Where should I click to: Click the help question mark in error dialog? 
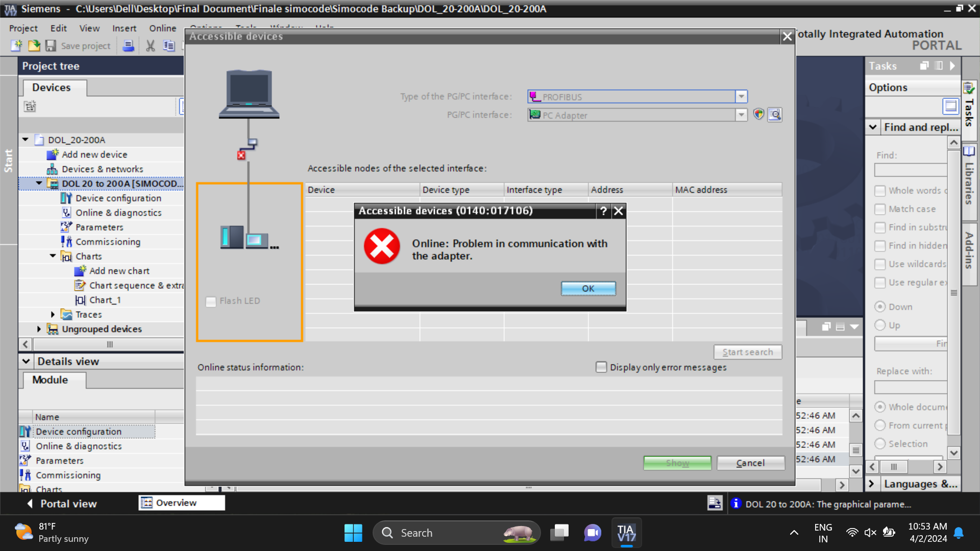[603, 211]
